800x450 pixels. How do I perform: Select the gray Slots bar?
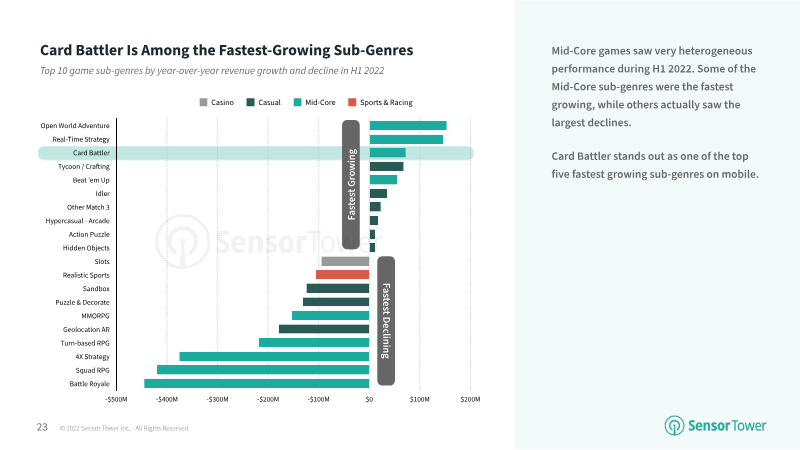point(345,261)
